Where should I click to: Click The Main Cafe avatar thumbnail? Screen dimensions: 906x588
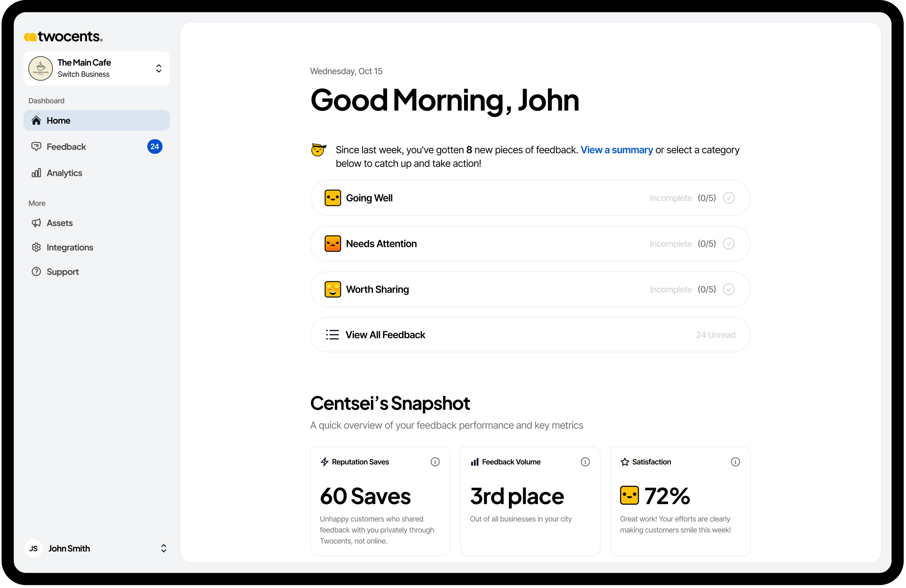(40, 69)
